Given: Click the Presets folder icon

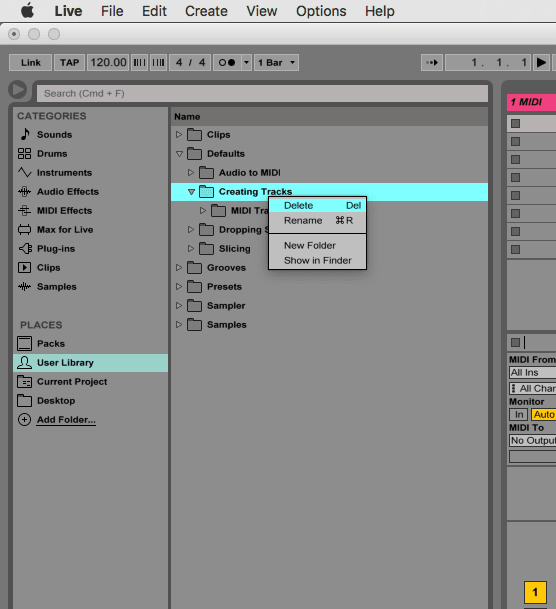Looking at the screenshot, I should (x=194, y=287).
